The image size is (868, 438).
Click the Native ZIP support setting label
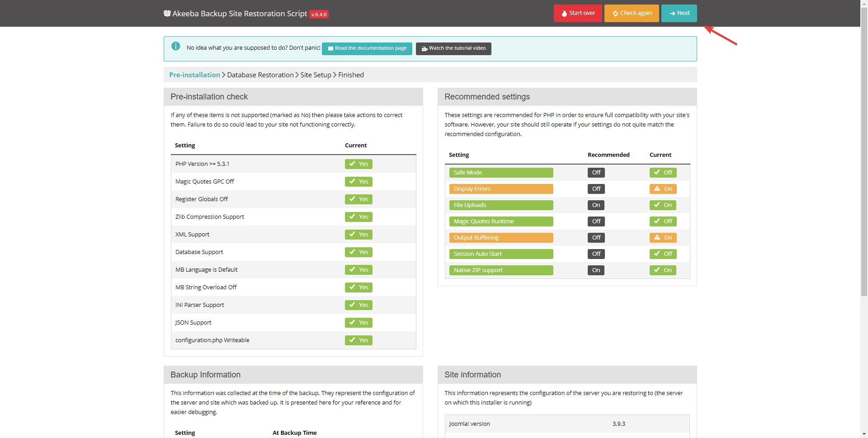pyautogui.click(x=478, y=270)
